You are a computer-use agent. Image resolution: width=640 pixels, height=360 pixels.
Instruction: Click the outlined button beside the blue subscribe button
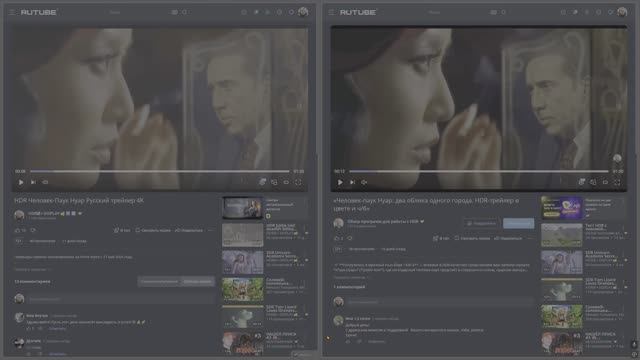[482, 223]
